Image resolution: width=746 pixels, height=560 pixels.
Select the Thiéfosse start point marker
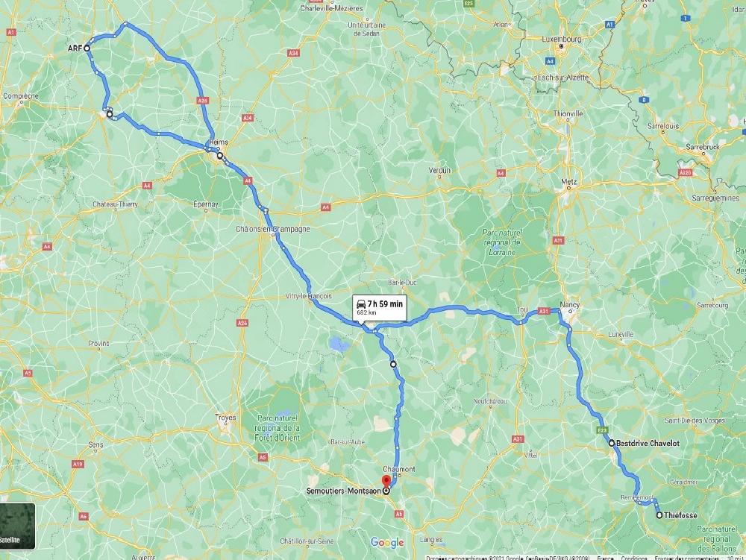pyautogui.click(x=659, y=515)
